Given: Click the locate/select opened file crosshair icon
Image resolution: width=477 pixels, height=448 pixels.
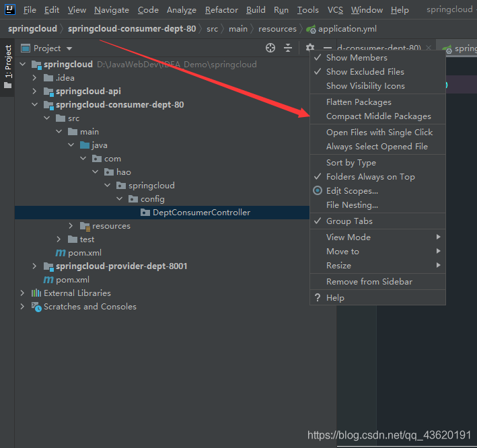Looking at the screenshot, I should point(270,48).
